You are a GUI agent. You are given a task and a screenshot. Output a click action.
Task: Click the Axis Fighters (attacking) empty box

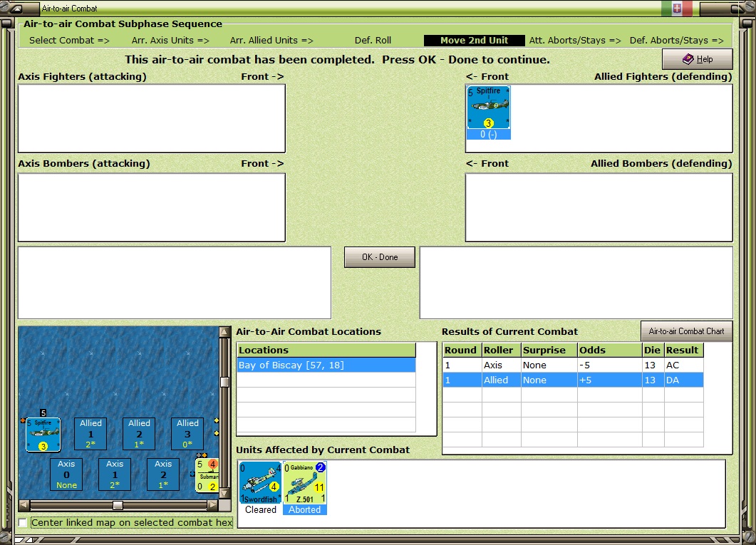(x=151, y=118)
